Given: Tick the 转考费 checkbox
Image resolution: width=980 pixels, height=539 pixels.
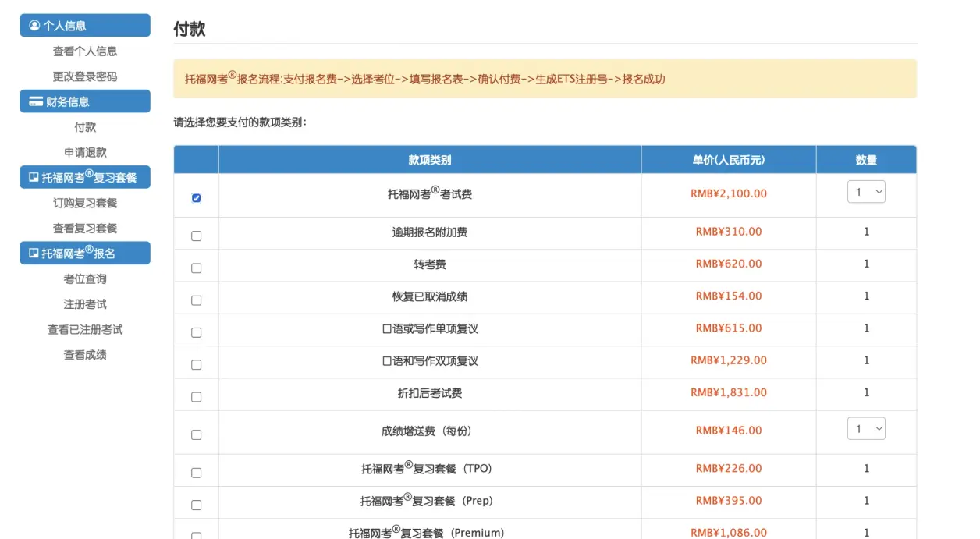Looking at the screenshot, I should [196, 268].
